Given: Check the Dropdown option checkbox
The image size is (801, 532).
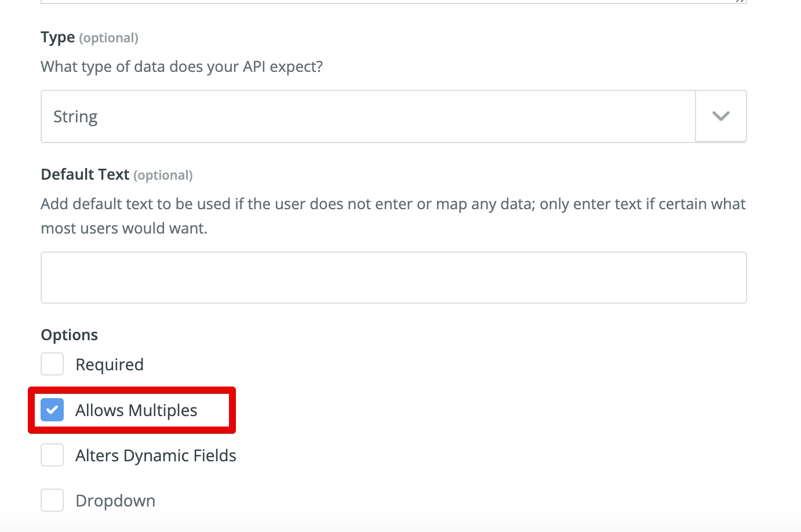Looking at the screenshot, I should point(52,500).
